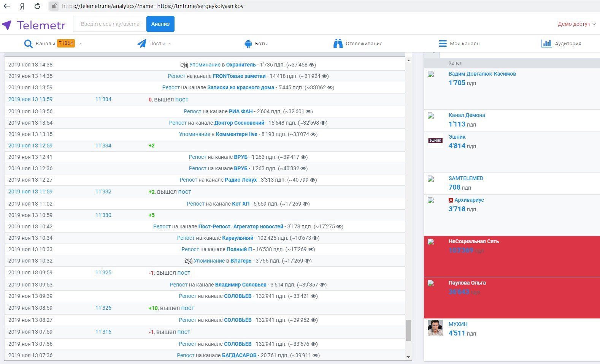This screenshot has width=600, height=364.
Task: Expand the Посты menu chevron
Action: click(x=170, y=44)
